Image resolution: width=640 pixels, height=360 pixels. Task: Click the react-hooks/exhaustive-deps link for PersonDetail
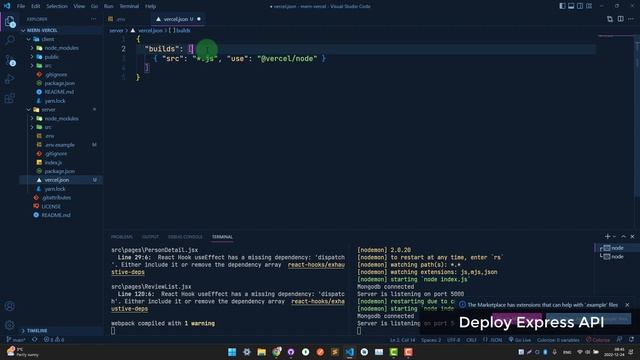(x=316, y=265)
